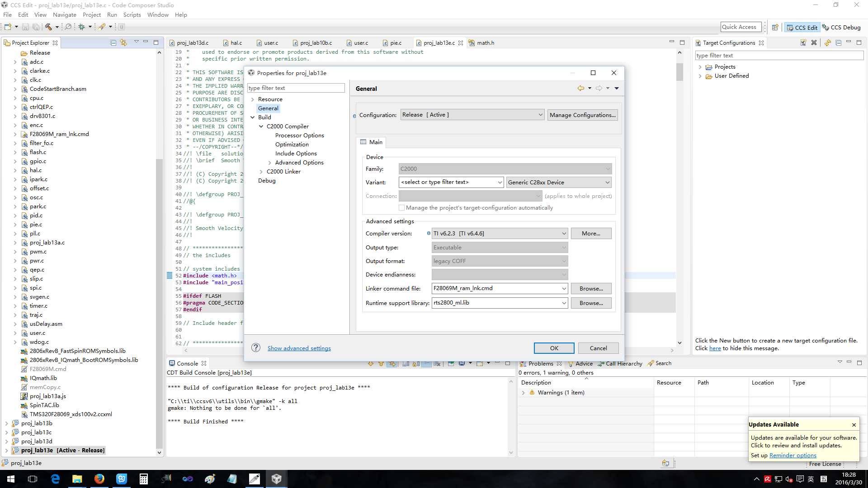The width and height of the screenshot is (868, 488).
Task: Collapse All in Project Explorer
Action: pyautogui.click(x=113, y=42)
